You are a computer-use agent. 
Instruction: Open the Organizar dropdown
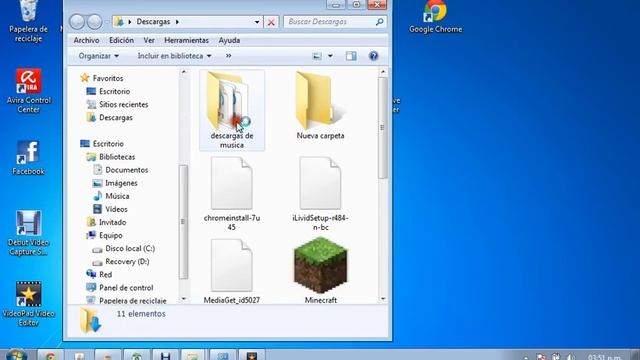(x=98, y=56)
